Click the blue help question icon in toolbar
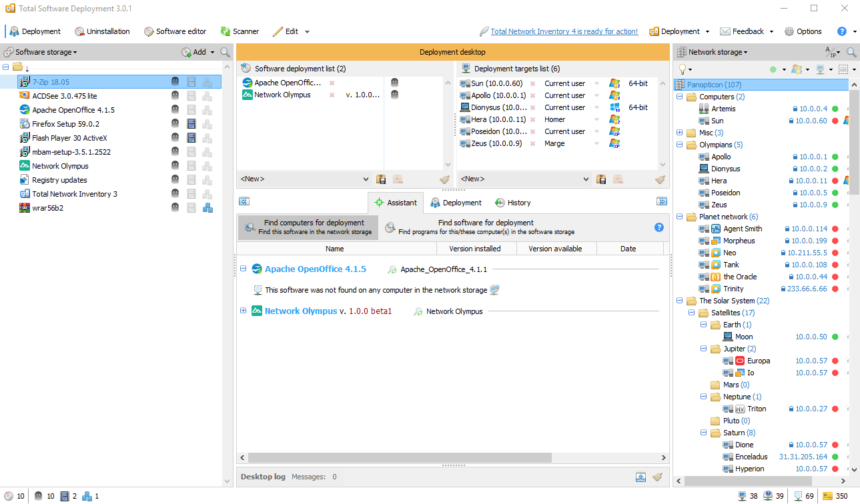 click(x=842, y=31)
